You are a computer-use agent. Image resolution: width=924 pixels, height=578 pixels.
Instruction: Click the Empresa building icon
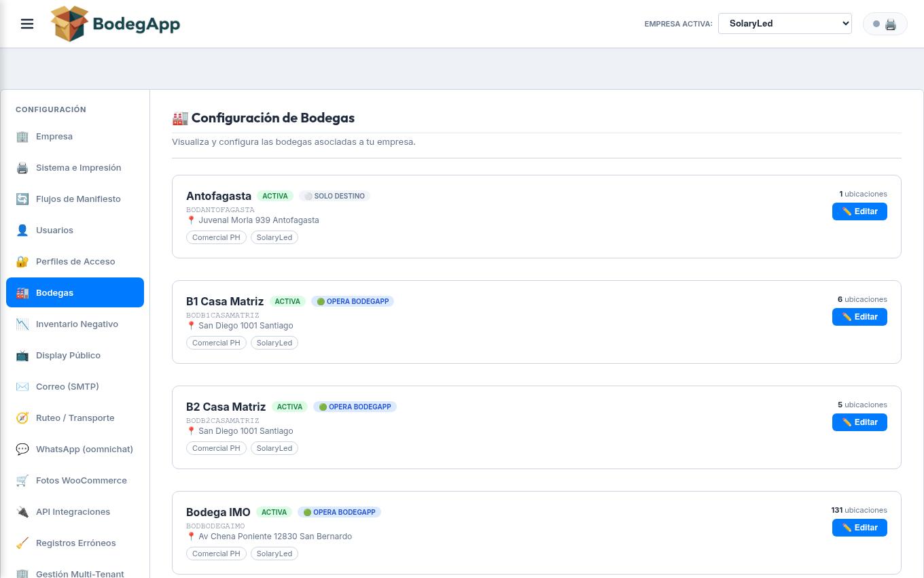pos(22,137)
